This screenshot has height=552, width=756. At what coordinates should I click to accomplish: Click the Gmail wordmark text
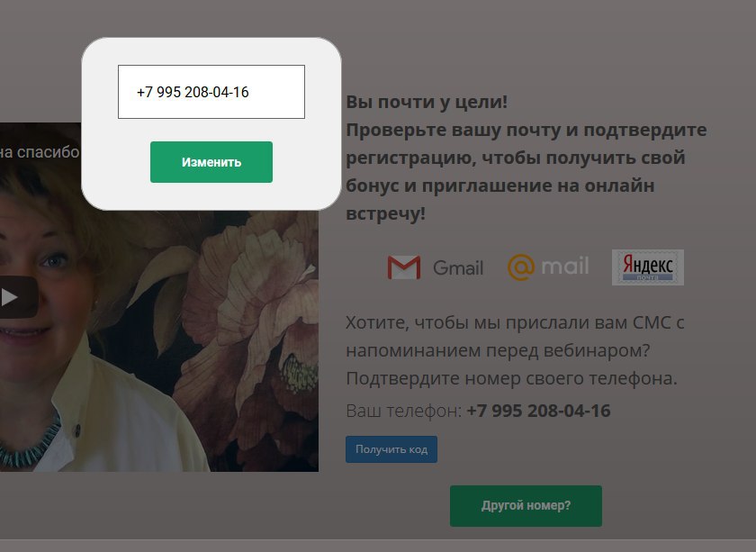coord(457,267)
